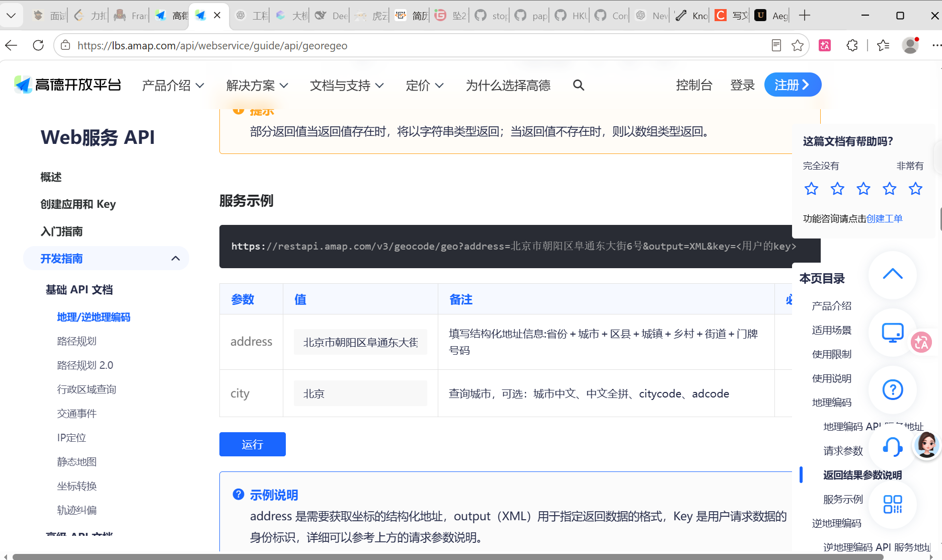Click the back-to-top arrow circle
Image resolution: width=942 pixels, height=560 pixels.
pyautogui.click(x=893, y=275)
